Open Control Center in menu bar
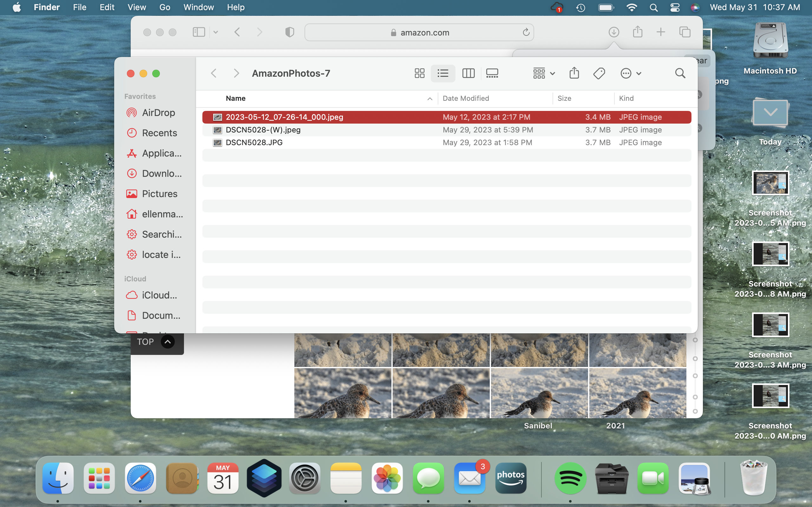This screenshot has height=507, width=812. (675, 7)
